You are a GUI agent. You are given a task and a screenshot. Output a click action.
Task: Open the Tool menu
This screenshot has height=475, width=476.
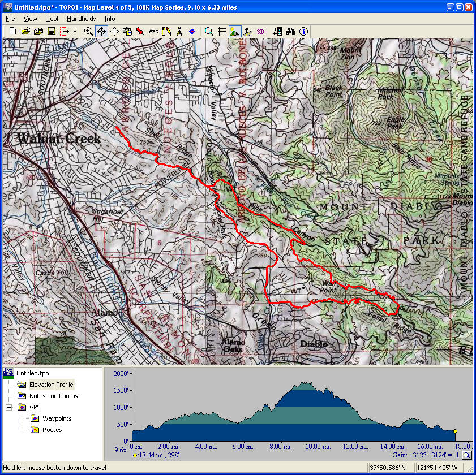52,19
